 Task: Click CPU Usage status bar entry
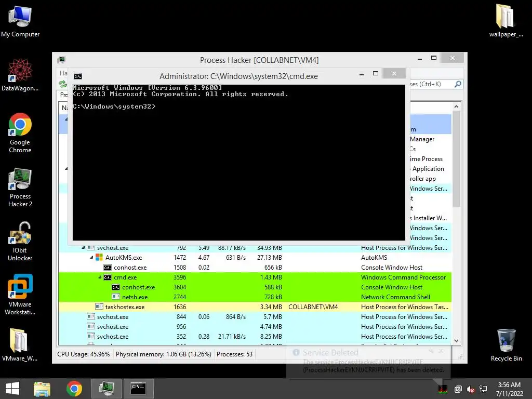tap(84, 354)
